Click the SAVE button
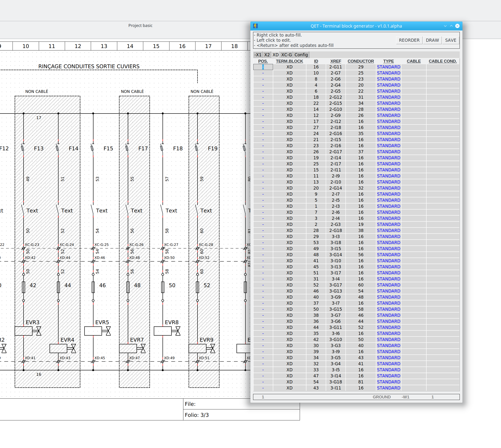Screen dimensions: 501x448 tap(450, 40)
